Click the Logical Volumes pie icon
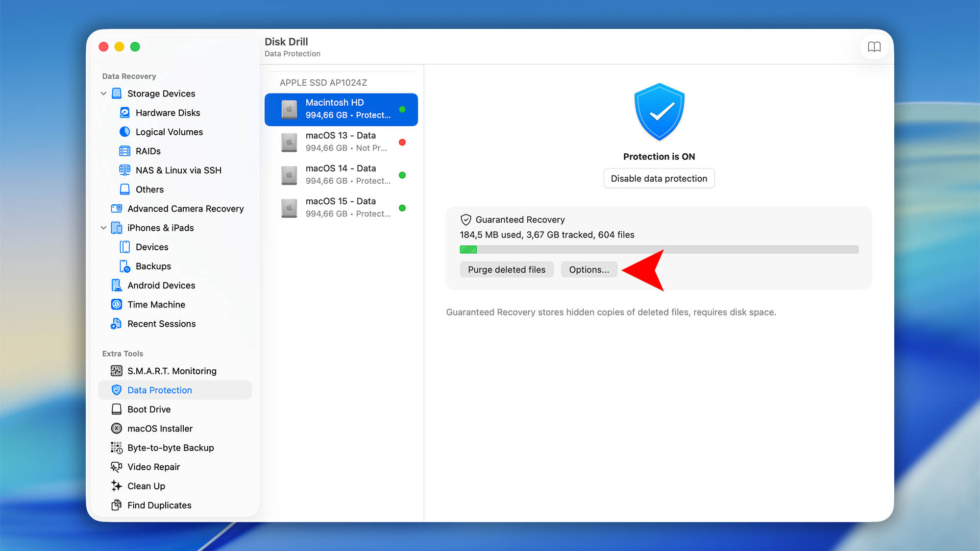The width and height of the screenshot is (980, 551). click(x=125, y=132)
